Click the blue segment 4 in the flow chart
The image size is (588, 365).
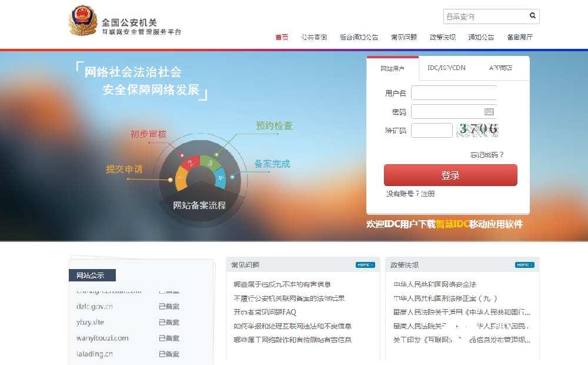click(220, 177)
